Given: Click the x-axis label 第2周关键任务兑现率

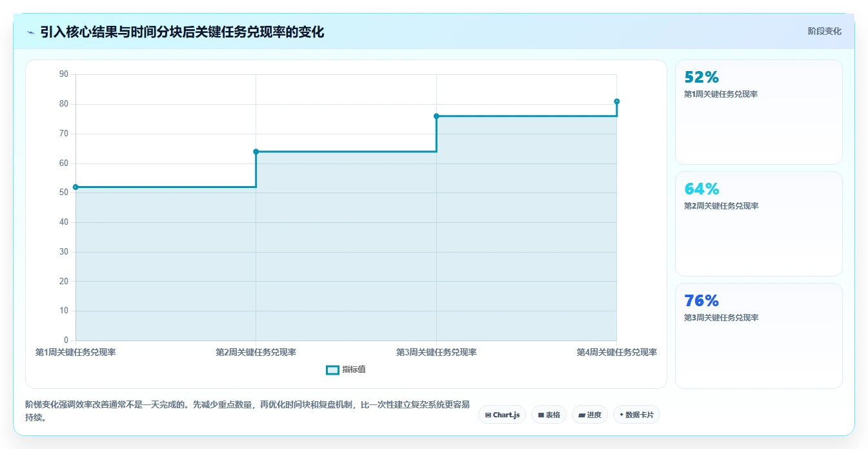Looking at the screenshot, I should (x=256, y=352).
